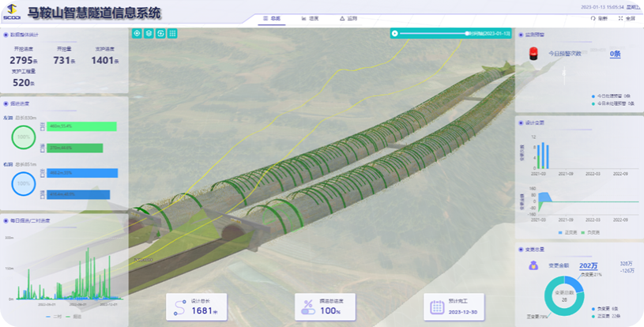Enter full screen with 全屏 button
Viewport: 644px width, 327px height.
coord(625,17)
